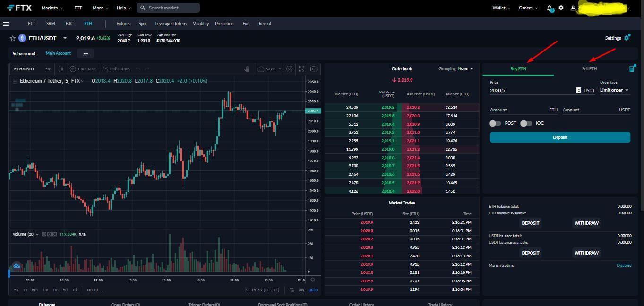
Task: Click the trading Settings gear icon
Action: point(627,38)
